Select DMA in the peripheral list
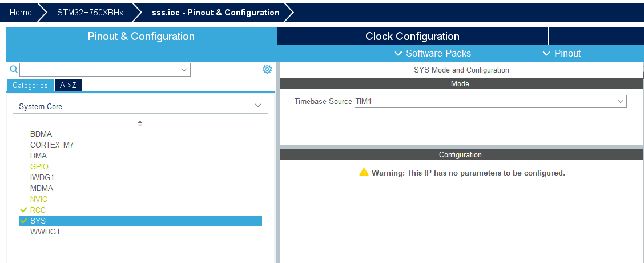Viewport: 644px width, 263px height. click(38, 156)
